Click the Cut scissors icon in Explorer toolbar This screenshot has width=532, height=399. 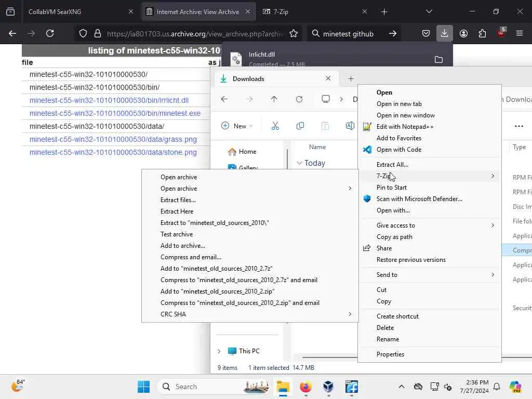click(x=275, y=126)
